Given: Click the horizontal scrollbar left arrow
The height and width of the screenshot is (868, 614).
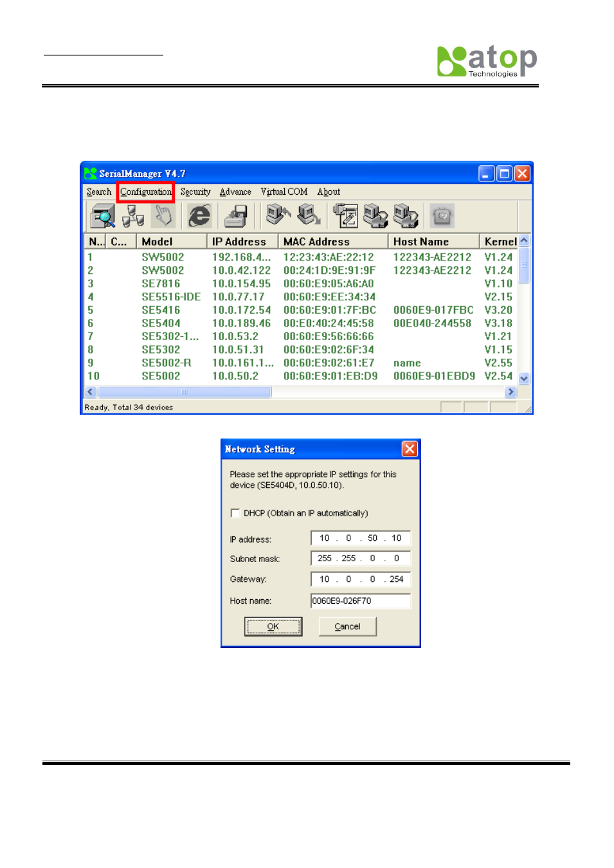Looking at the screenshot, I should coord(91,392).
